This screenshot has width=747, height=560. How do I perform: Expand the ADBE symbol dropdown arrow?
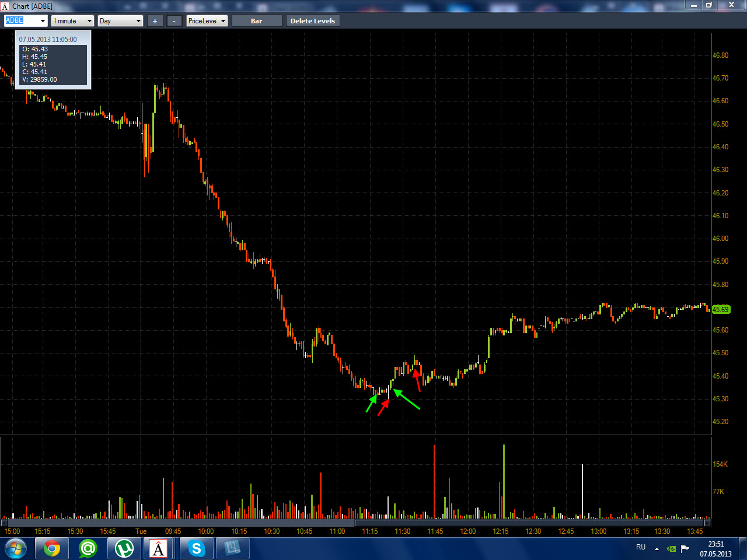(x=43, y=21)
